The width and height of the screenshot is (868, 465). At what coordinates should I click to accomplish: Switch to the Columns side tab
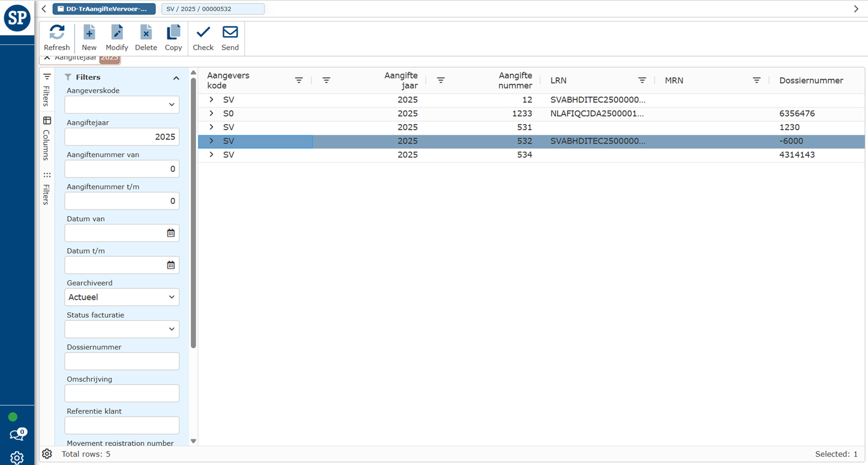pyautogui.click(x=47, y=138)
